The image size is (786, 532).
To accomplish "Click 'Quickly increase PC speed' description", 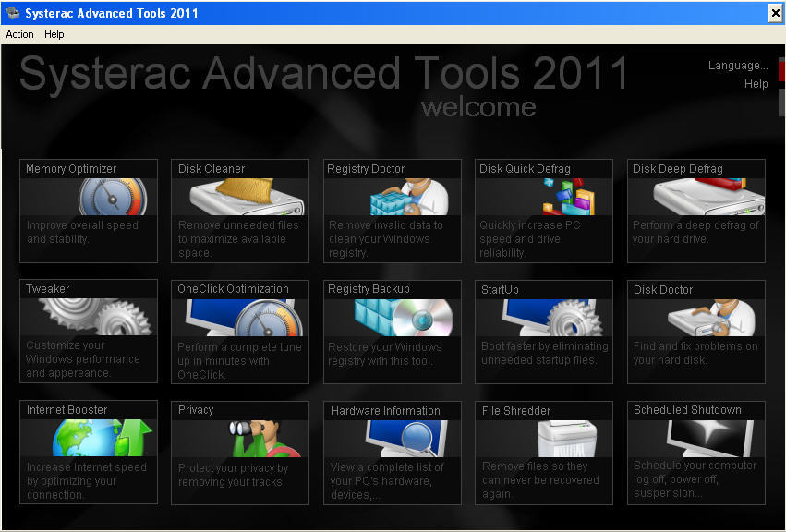I will point(529,239).
